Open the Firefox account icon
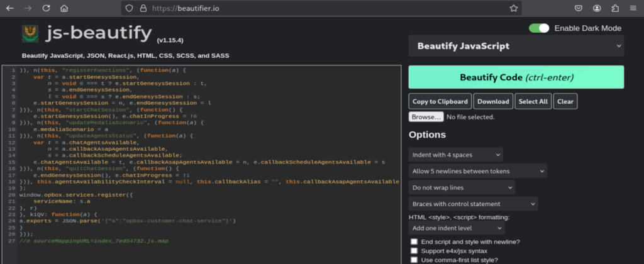644x264 pixels. [x=597, y=8]
